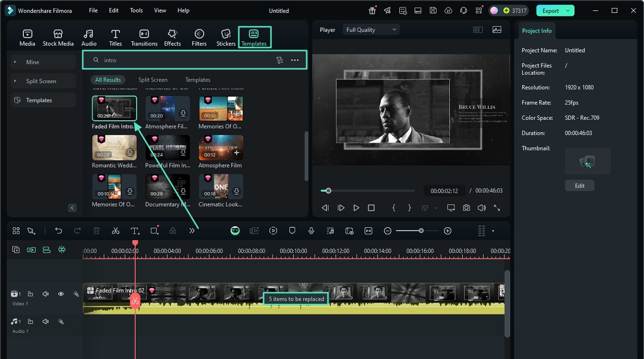The width and height of the screenshot is (644, 359).
Task: Open the Transitions panel
Action: (x=144, y=38)
